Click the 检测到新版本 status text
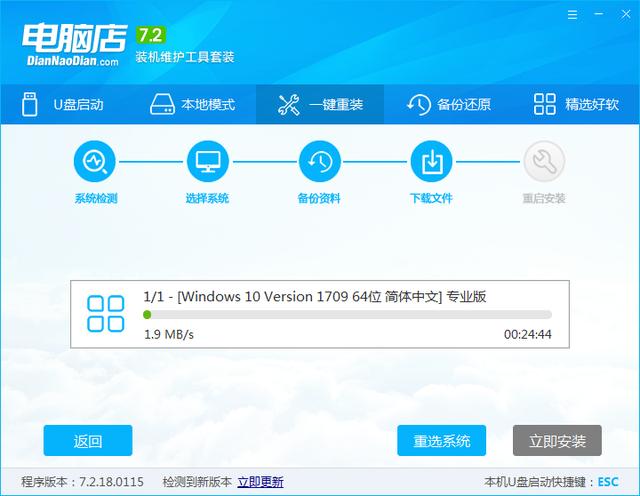The height and width of the screenshot is (496, 640). point(197,482)
